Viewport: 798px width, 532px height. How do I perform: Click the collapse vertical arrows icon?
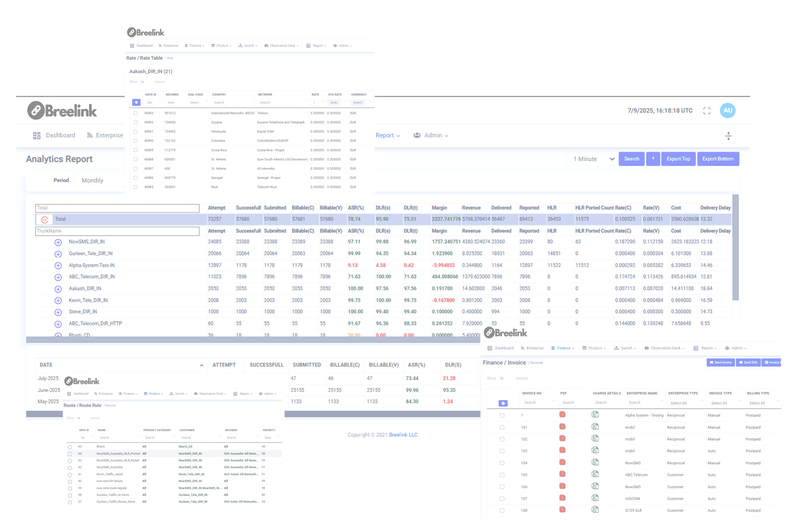(x=728, y=136)
